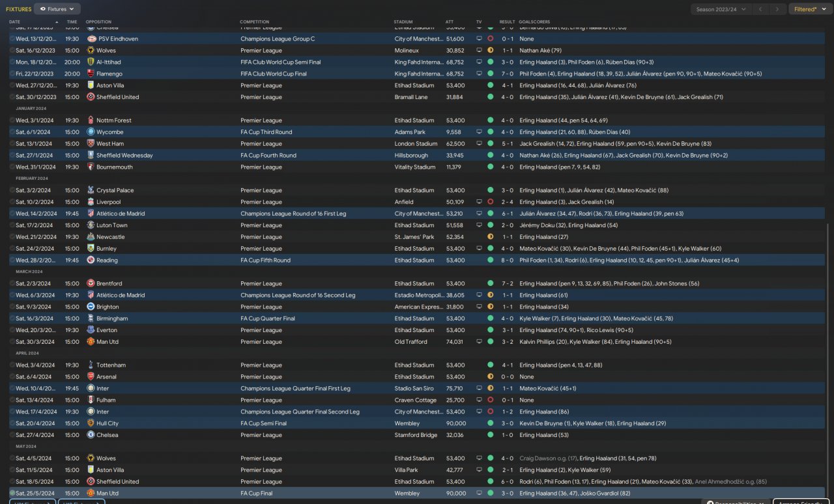Viewport: 834px width, 504px height.
Task: Click the Al-Ittihad club badge
Action: (x=91, y=63)
